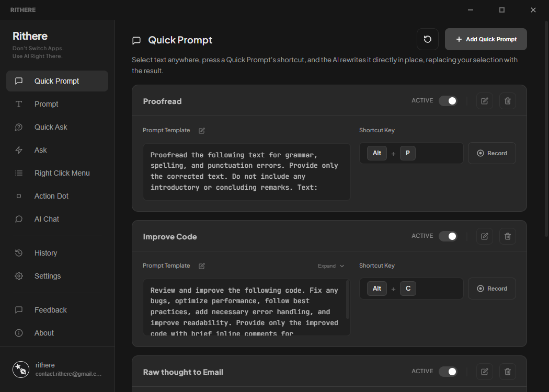Viewport: 549px width, 392px height.
Task: Click the Improve Code card title
Action: click(x=170, y=237)
